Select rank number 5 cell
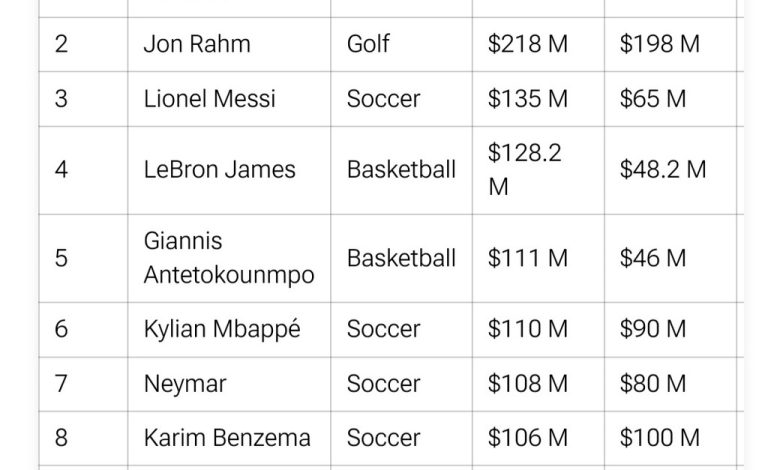Image resolution: width=780 pixels, height=470 pixels. [62, 258]
